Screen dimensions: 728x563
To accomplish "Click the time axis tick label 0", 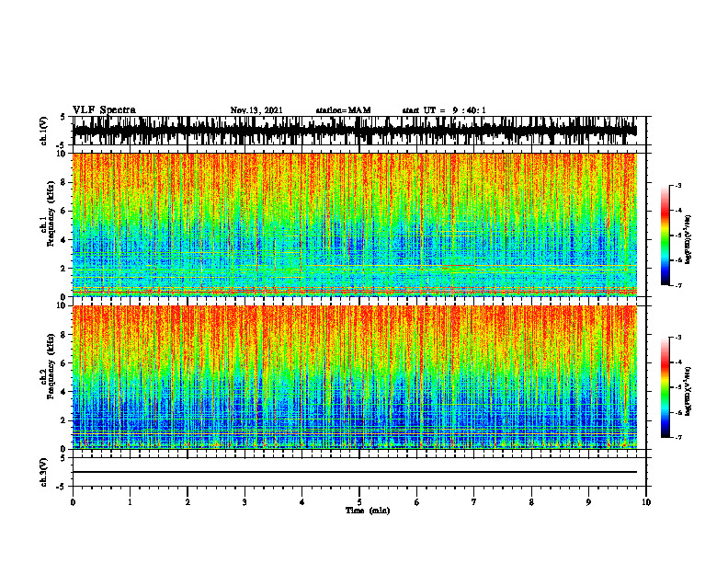I will (73, 502).
